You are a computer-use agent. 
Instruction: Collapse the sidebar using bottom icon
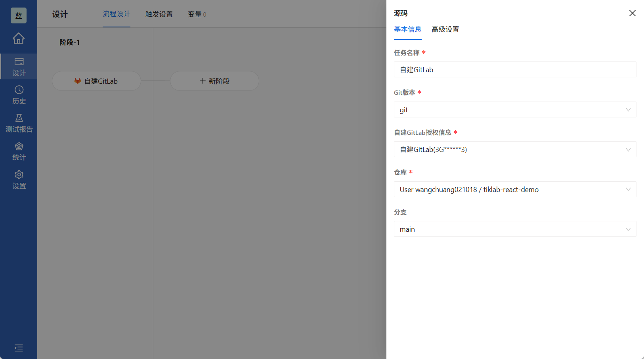[19, 348]
